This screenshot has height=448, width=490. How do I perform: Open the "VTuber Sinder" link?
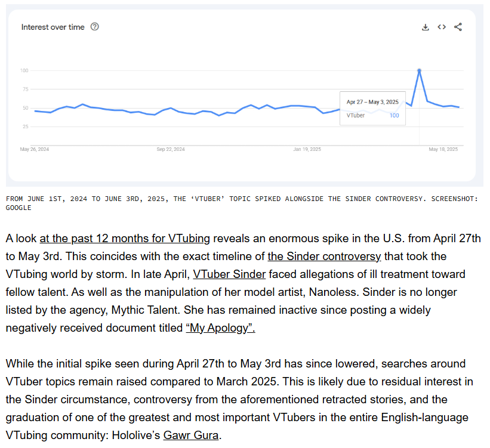(229, 274)
